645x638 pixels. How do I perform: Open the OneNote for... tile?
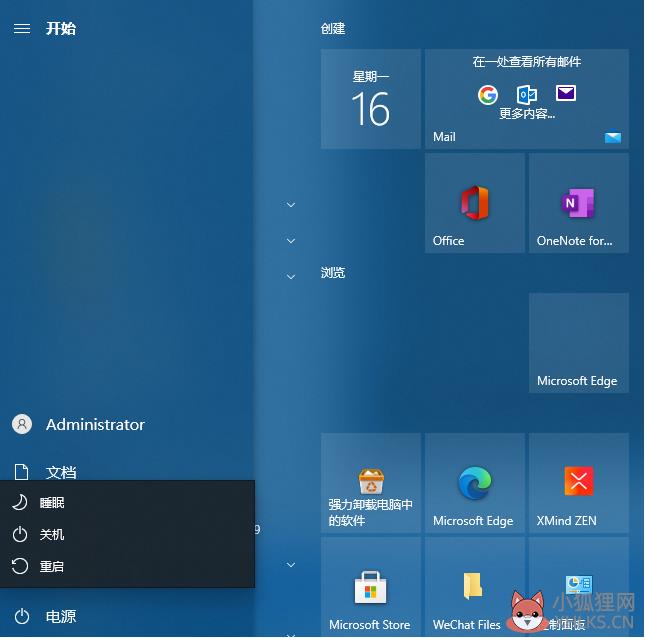pos(579,203)
